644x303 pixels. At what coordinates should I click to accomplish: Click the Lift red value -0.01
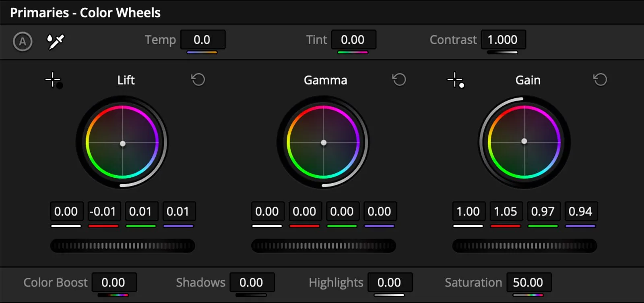click(x=103, y=212)
